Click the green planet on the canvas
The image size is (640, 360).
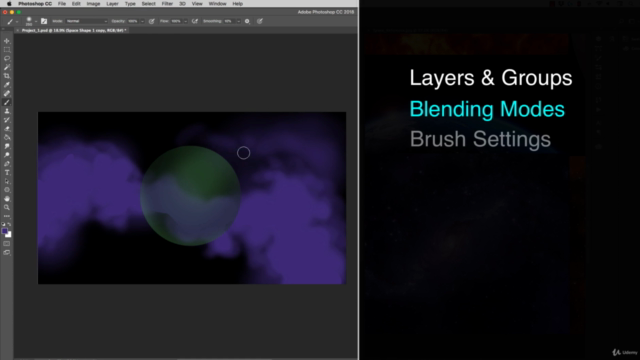tap(190, 196)
